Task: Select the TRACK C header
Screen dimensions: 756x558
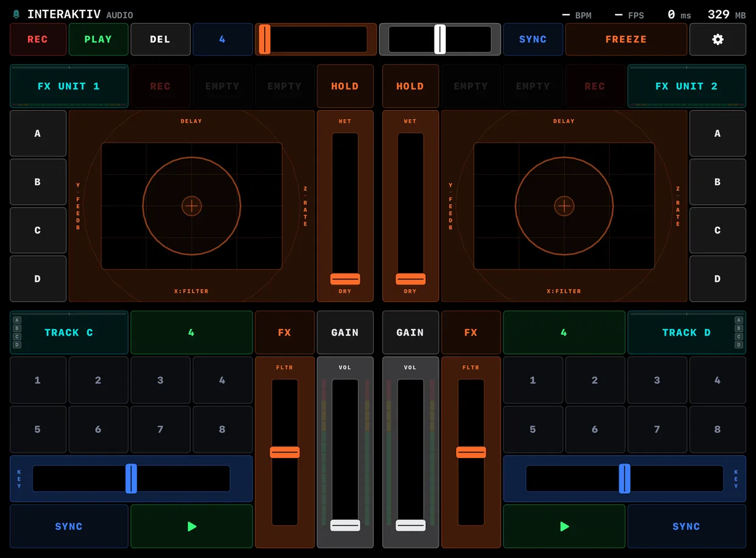Action: click(x=69, y=333)
